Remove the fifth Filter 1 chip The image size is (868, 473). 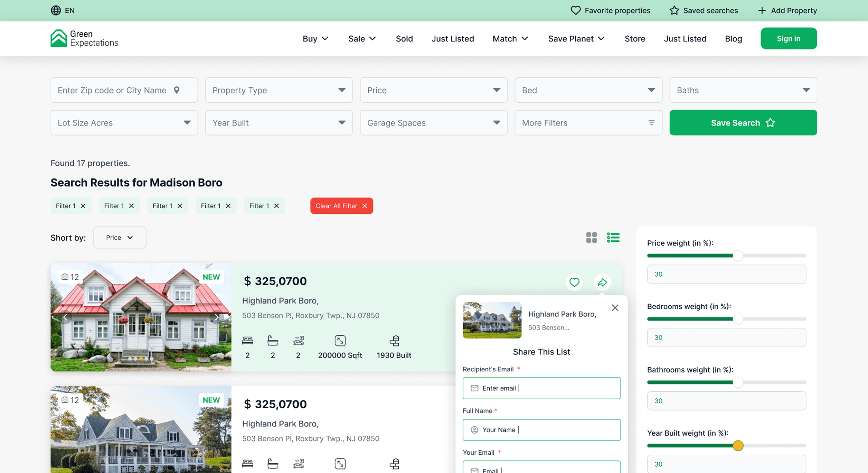coord(276,206)
